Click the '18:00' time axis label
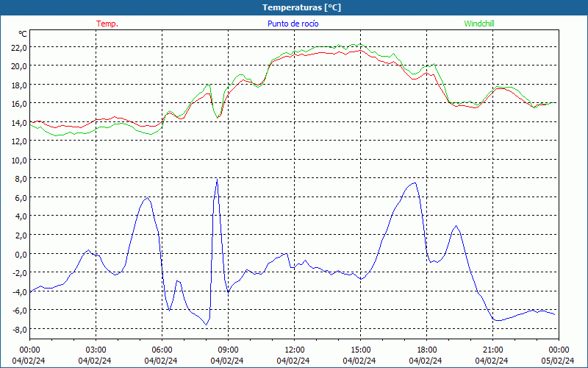The height and width of the screenshot is (368, 588). click(427, 350)
